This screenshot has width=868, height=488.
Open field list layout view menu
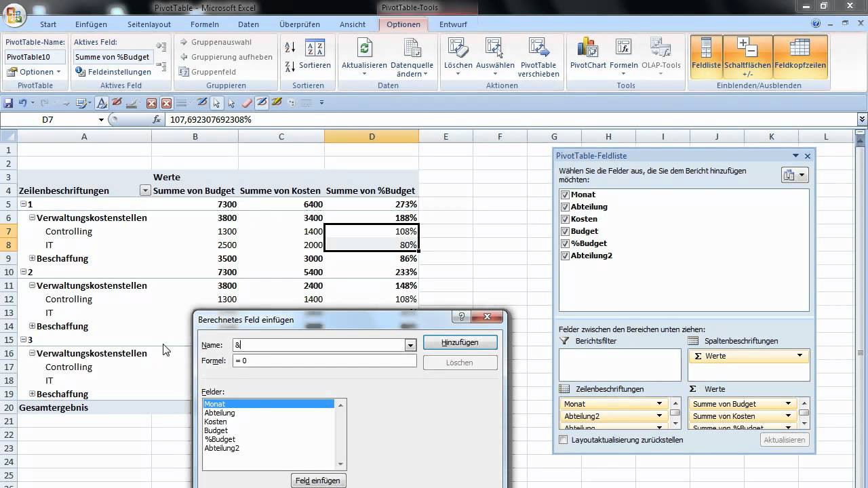pos(794,176)
